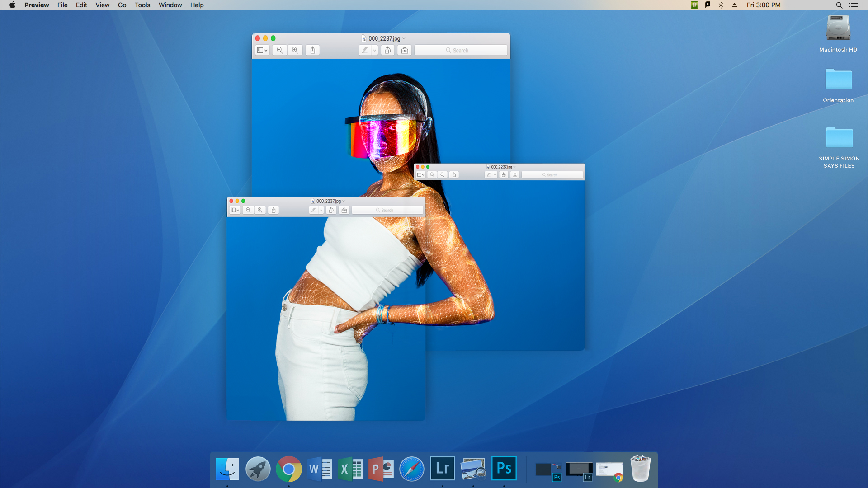This screenshot has width=868, height=488.
Task: Click Zoom In in the top Preview window
Action: pos(295,50)
